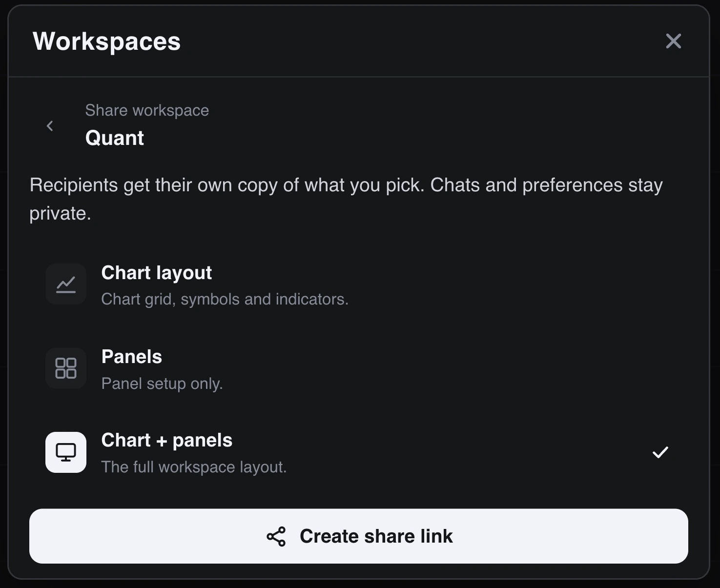Go back with the left chevron
The image size is (720, 588).
coord(50,126)
